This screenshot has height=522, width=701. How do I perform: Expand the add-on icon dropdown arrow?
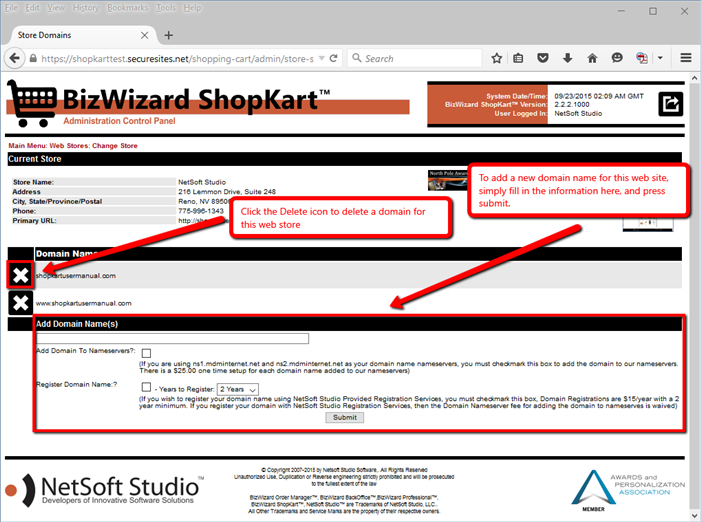coord(660,58)
